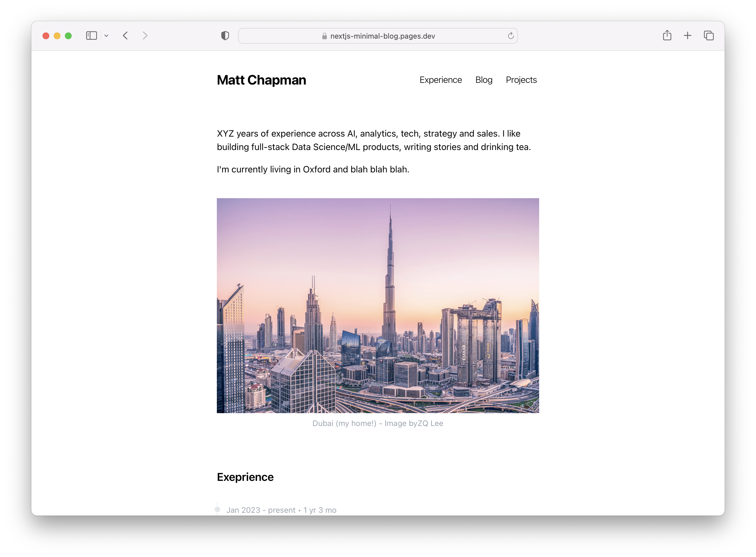Open the Projects nav link
The image size is (756, 557).
(521, 80)
